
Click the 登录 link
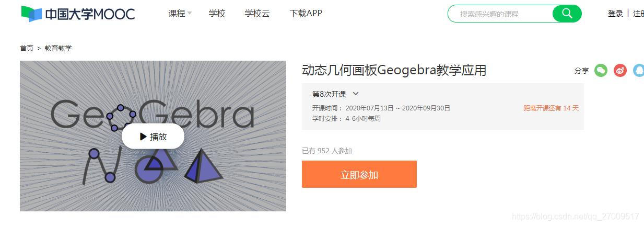tap(615, 14)
